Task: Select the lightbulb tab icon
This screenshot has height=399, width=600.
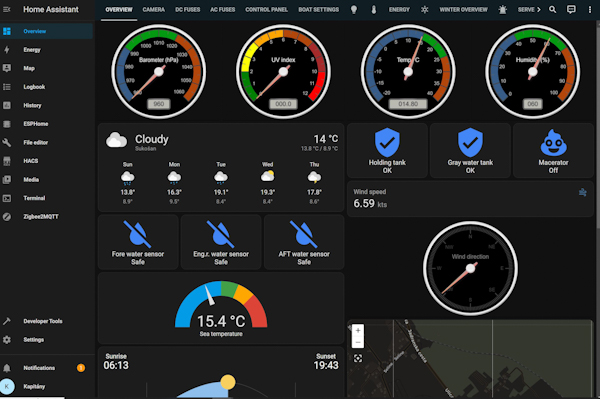Action: pyautogui.click(x=354, y=10)
